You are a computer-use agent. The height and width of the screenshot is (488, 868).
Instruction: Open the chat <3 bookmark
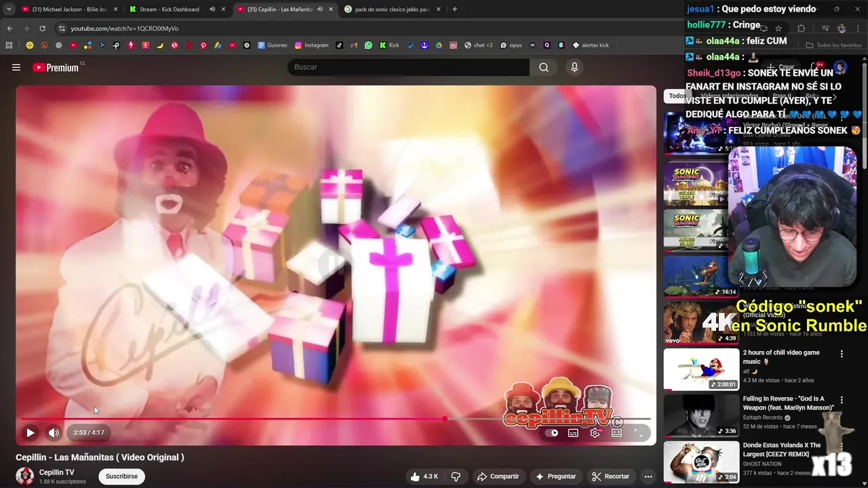pyautogui.click(x=478, y=45)
